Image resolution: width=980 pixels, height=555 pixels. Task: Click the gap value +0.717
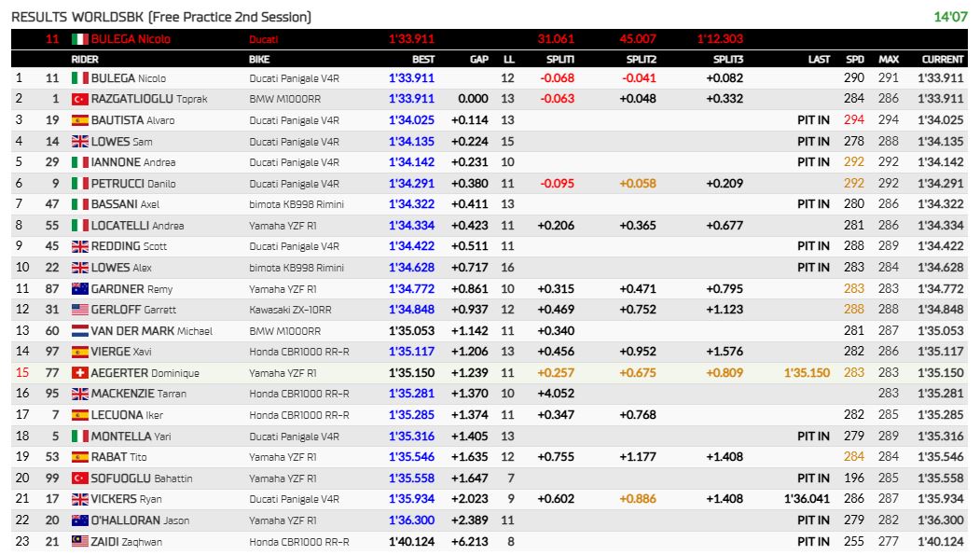pos(469,268)
